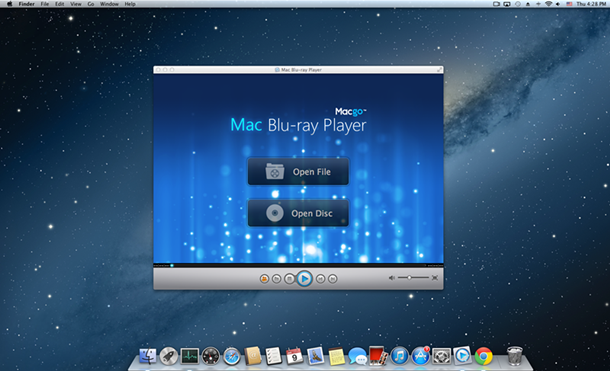Open Calendar icon in the Dock
This screenshot has height=371, width=610.
(x=294, y=356)
